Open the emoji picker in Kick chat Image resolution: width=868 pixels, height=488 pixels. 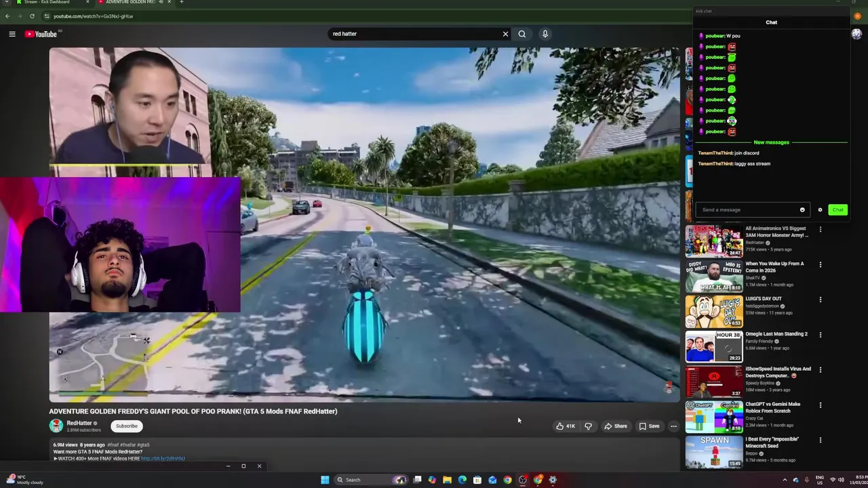(802, 210)
